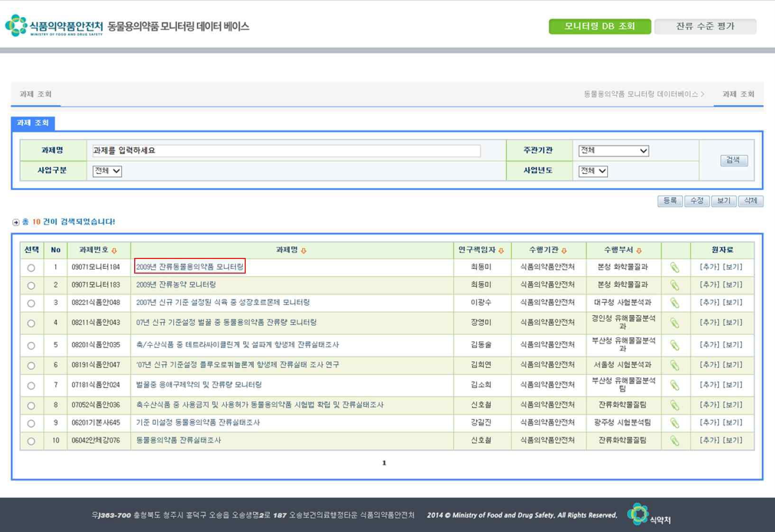Select radio button for row 4
The height and width of the screenshot is (532, 775).
pyautogui.click(x=31, y=323)
